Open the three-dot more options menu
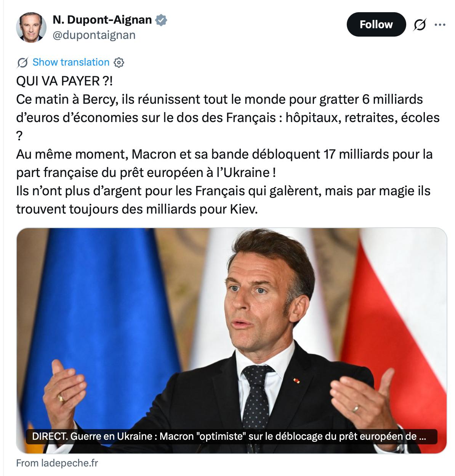 click(x=440, y=25)
